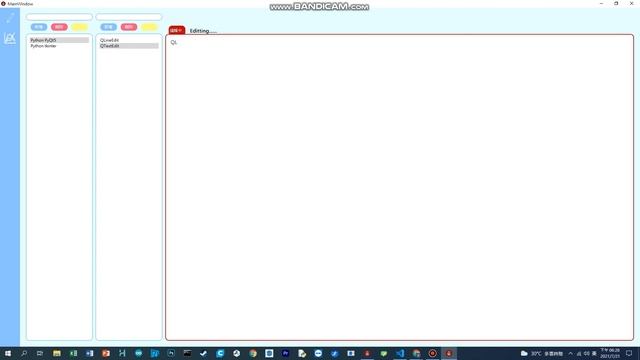Screen dimensions: 640x360
Task: Open Task View in the taskbar
Action: [40, 353]
